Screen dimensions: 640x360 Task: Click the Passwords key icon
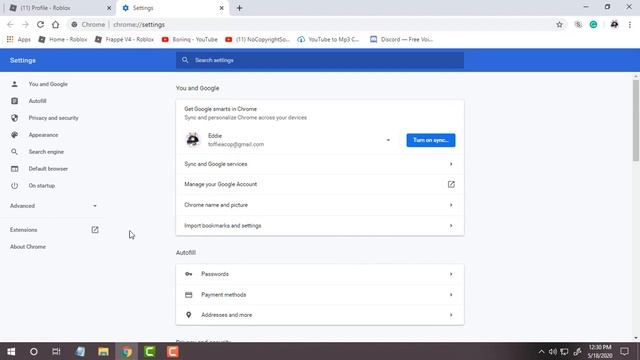click(x=189, y=274)
